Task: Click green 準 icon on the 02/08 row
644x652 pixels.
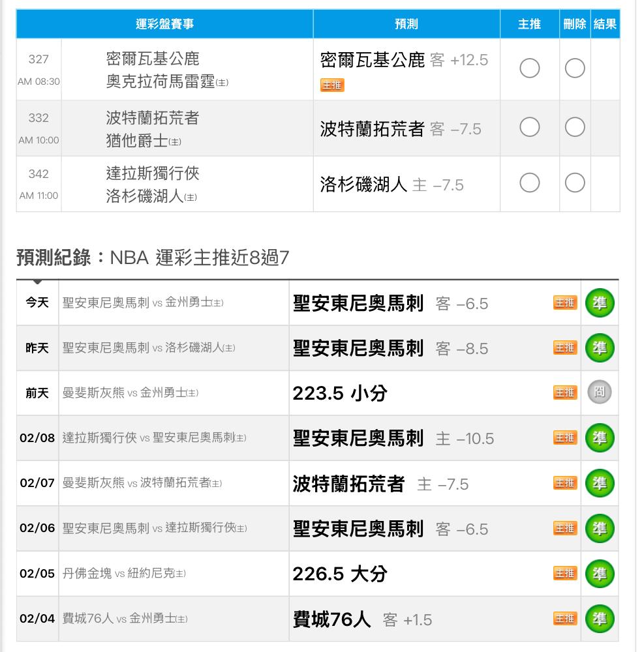Action: [x=599, y=438]
